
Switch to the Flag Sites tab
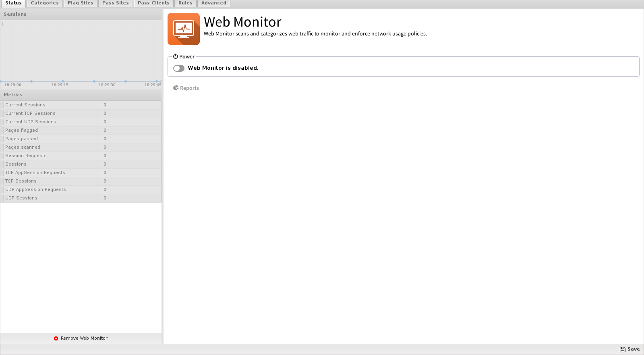point(80,3)
